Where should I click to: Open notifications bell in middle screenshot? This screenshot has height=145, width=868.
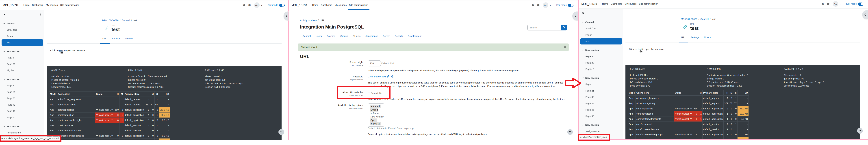(x=533, y=5)
